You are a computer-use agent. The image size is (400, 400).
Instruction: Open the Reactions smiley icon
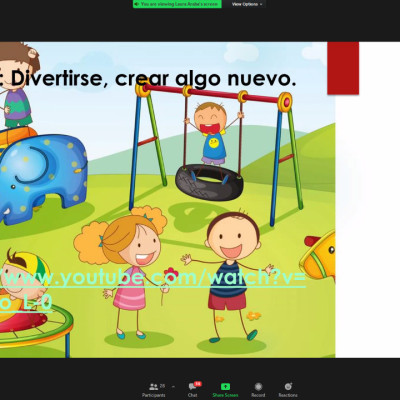coord(288,387)
